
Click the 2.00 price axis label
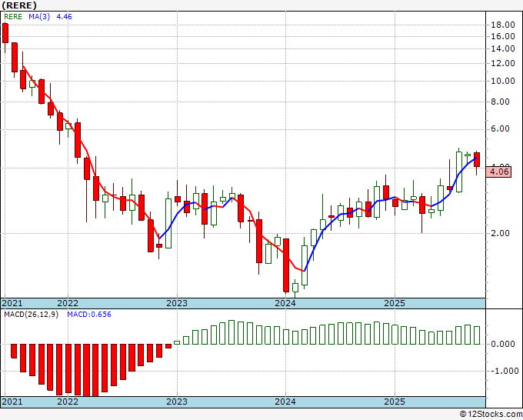(501, 233)
